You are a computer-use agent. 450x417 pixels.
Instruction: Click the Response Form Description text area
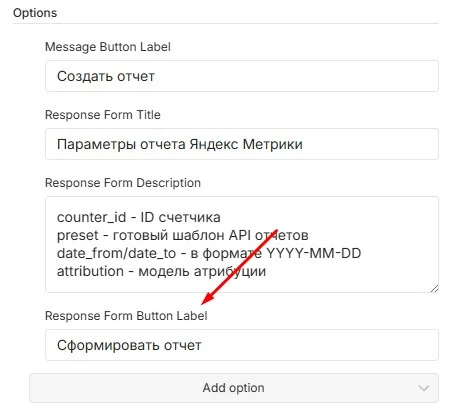(x=242, y=244)
